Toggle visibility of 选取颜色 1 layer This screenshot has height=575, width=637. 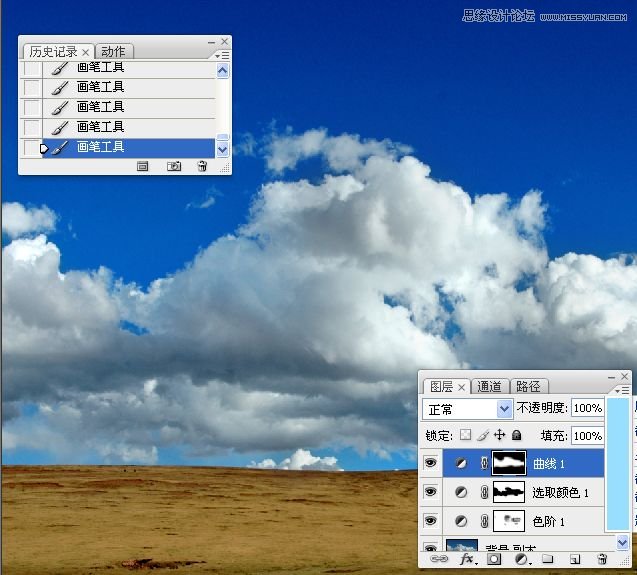tap(431, 492)
